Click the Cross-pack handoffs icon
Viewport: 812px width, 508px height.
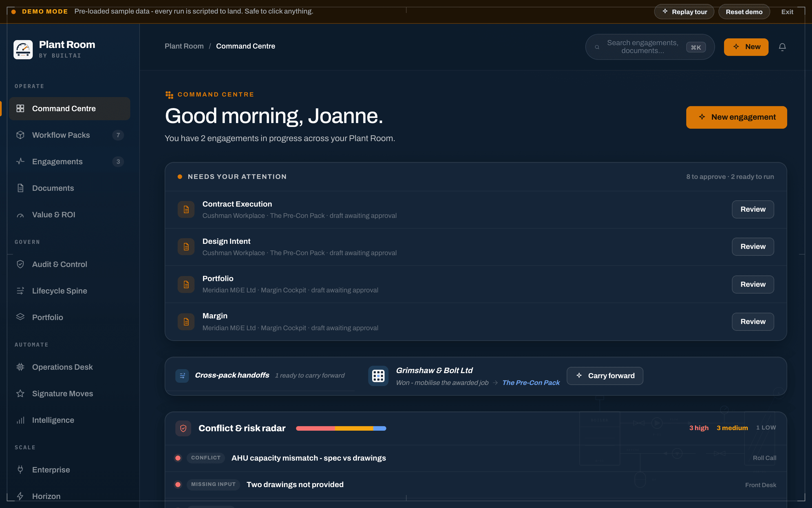(x=182, y=376)
